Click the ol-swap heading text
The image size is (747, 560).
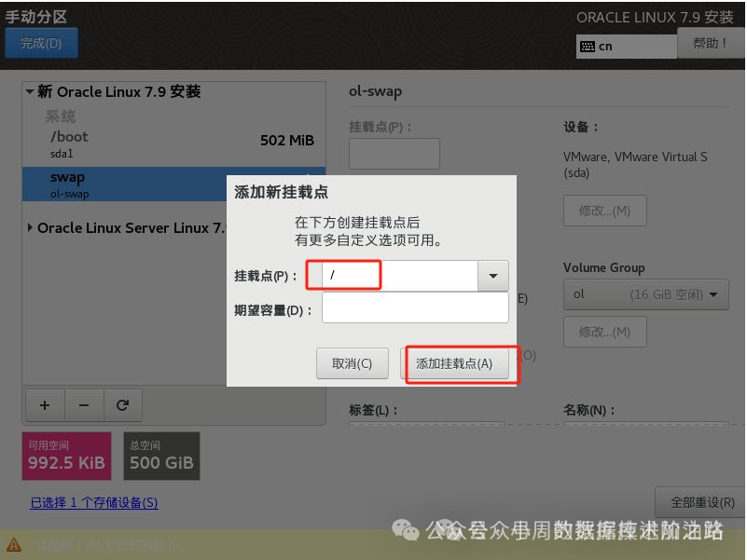tap(375, 91)
